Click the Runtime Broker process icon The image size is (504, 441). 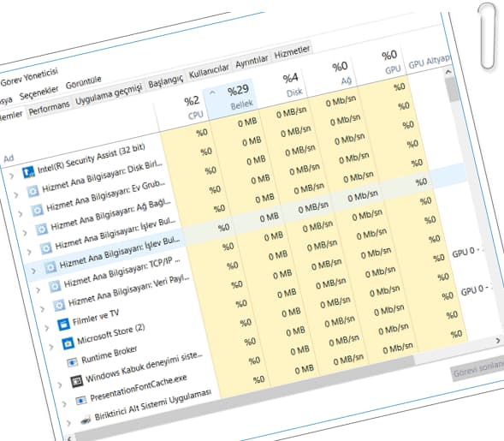pos(73,362)
